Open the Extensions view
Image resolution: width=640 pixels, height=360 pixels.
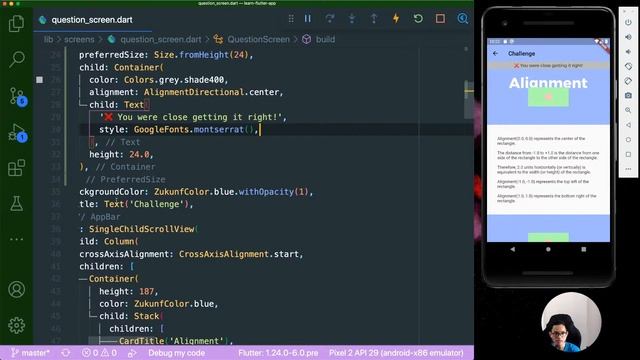tap(16, 168)
